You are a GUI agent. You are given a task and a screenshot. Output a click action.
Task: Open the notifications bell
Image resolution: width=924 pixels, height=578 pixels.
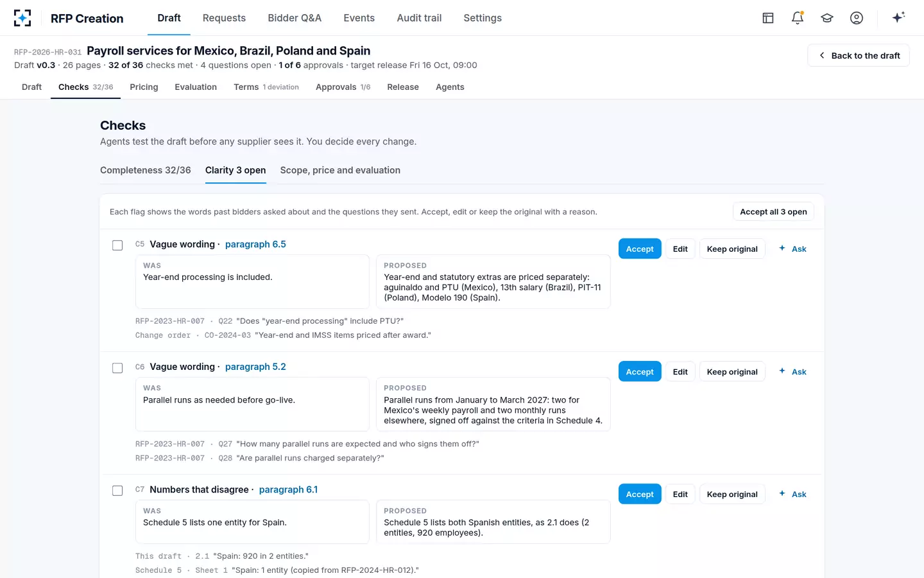click(798, 18)
